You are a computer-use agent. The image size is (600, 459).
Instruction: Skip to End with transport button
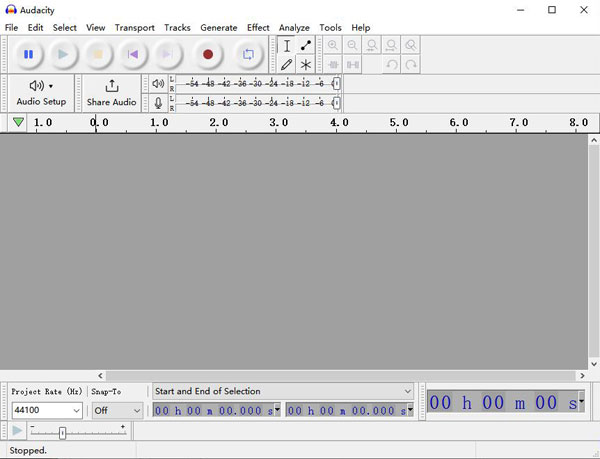tap(167, 54)
